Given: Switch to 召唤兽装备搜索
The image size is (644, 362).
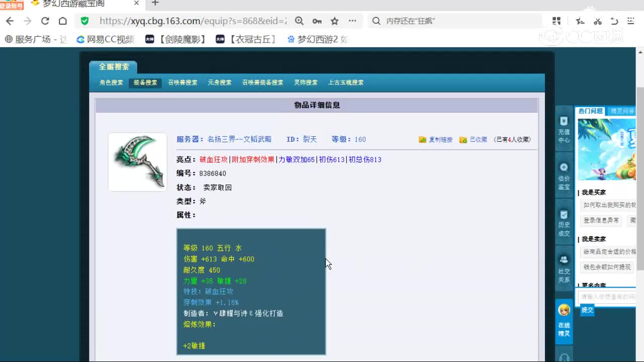Looking at the screenshot, I should click(263, 82).
